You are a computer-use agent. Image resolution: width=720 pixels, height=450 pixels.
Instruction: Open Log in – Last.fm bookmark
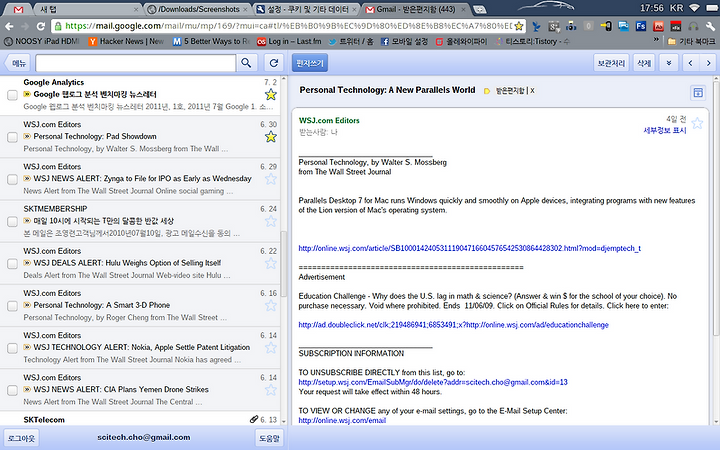point(289,41)
